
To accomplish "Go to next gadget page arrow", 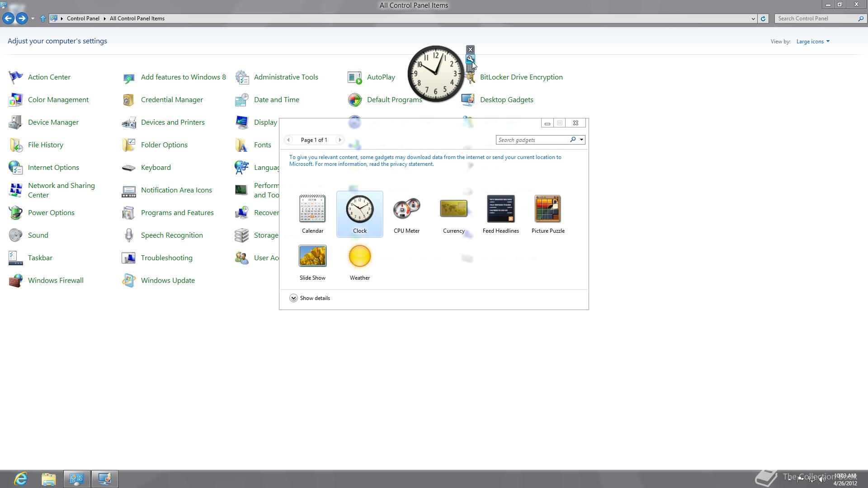I will pos(340,140).
